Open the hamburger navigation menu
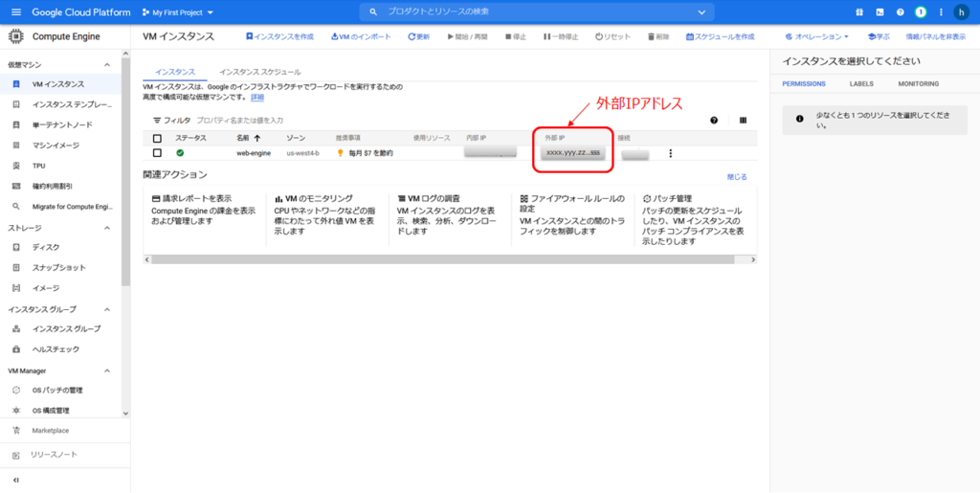Image resolution: width=980 pixels, height=493 pixels. tap(15, 12)
